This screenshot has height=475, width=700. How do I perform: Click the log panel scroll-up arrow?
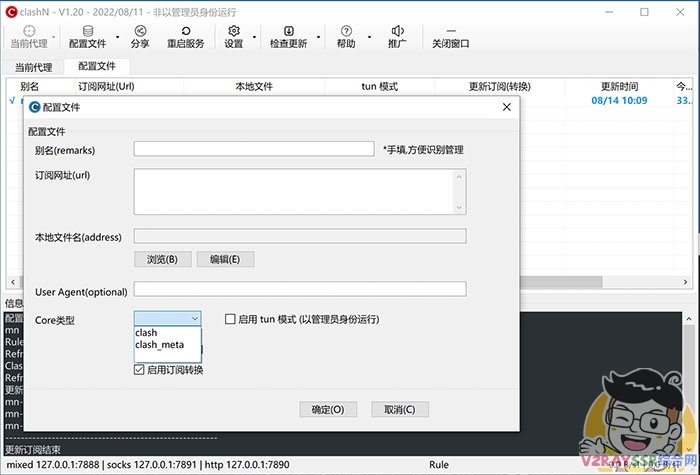pos(689,319)
